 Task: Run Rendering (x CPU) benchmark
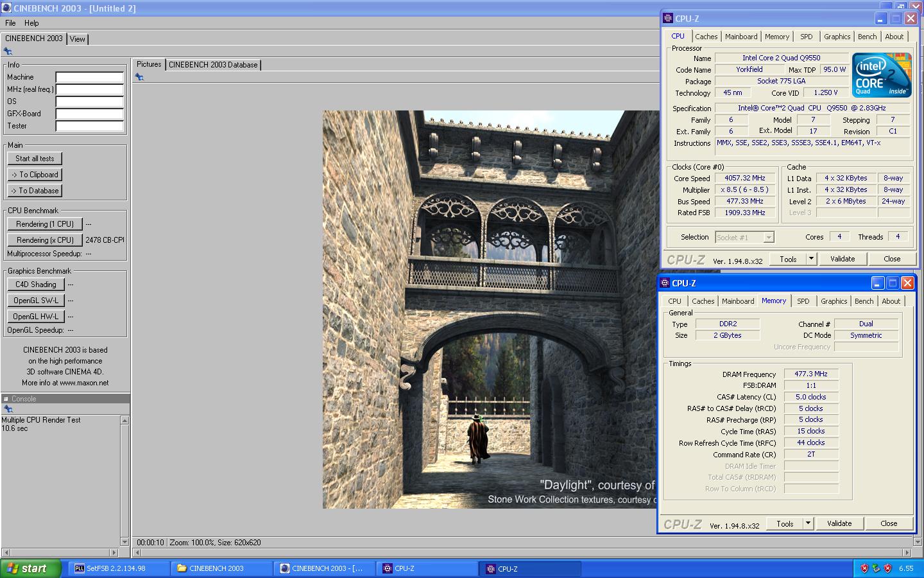click(x=45, y=240)
